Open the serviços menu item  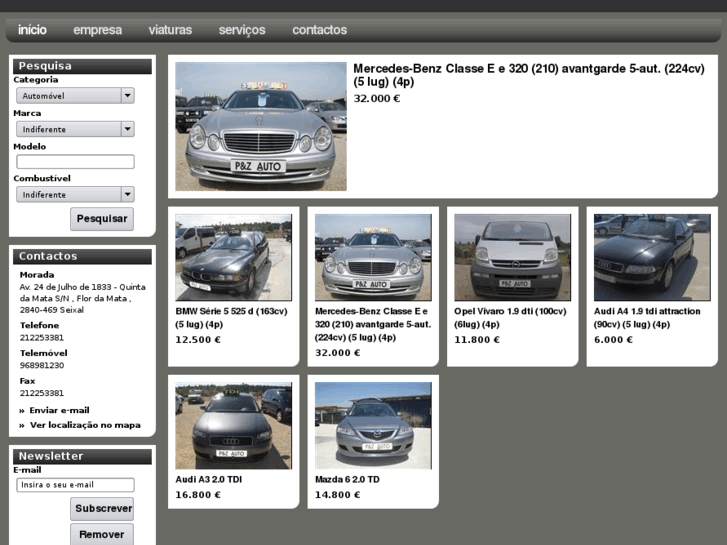click(x=242, y=30)
